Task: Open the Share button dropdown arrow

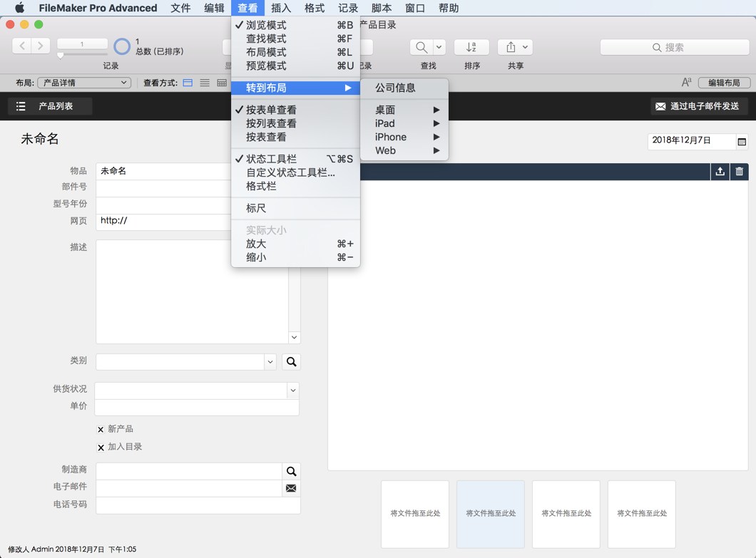Action: click(x=525, y=47)
